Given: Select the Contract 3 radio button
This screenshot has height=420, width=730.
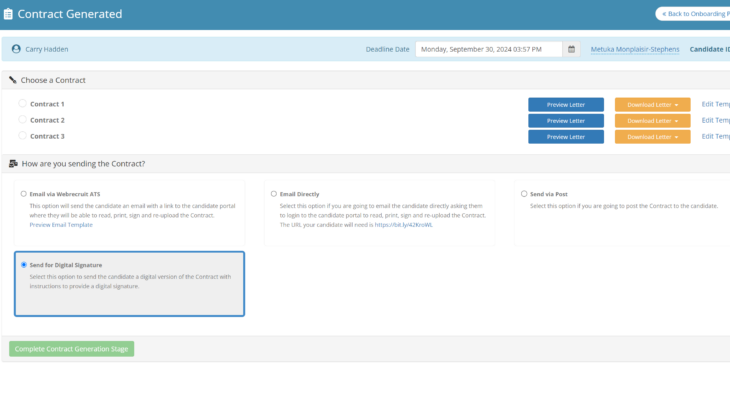Looking at the screenshot, I should tap(23, 136).
